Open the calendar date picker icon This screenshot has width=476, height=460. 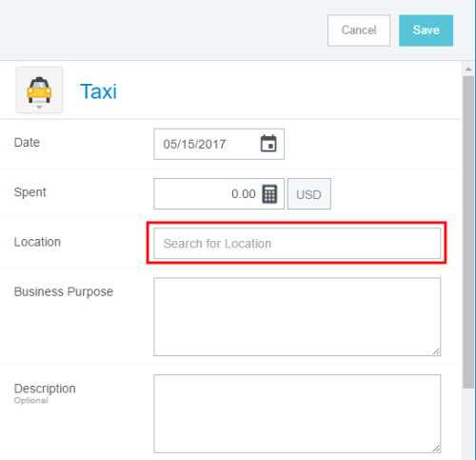click(268, 144)
